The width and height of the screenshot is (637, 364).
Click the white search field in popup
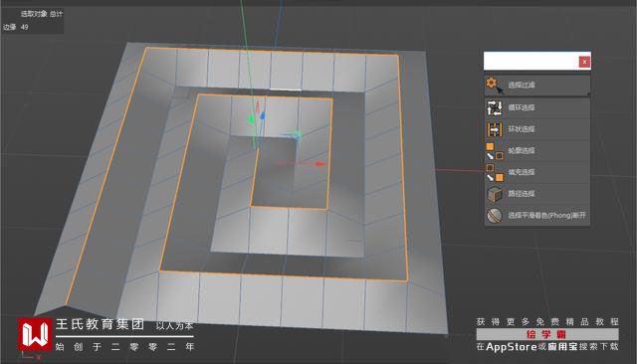point(531,61)
